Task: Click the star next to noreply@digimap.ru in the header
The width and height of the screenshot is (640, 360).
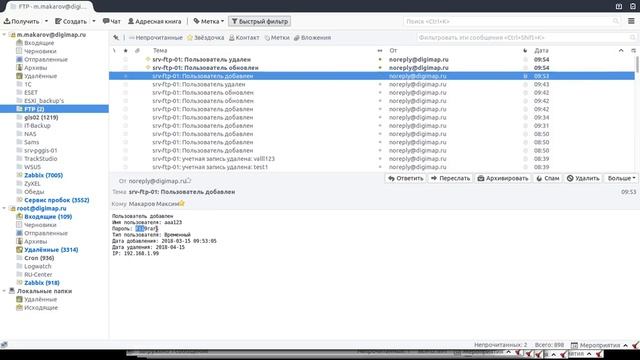Action: click(x=189, y=180)
